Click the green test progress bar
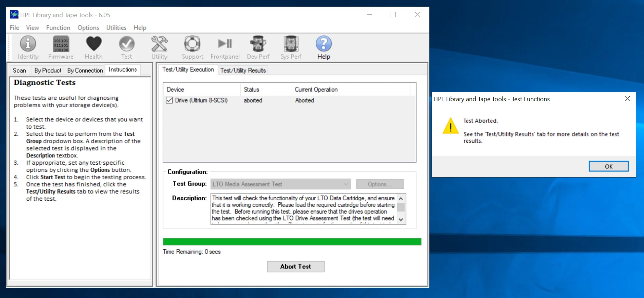 click(x=292, y=241)
